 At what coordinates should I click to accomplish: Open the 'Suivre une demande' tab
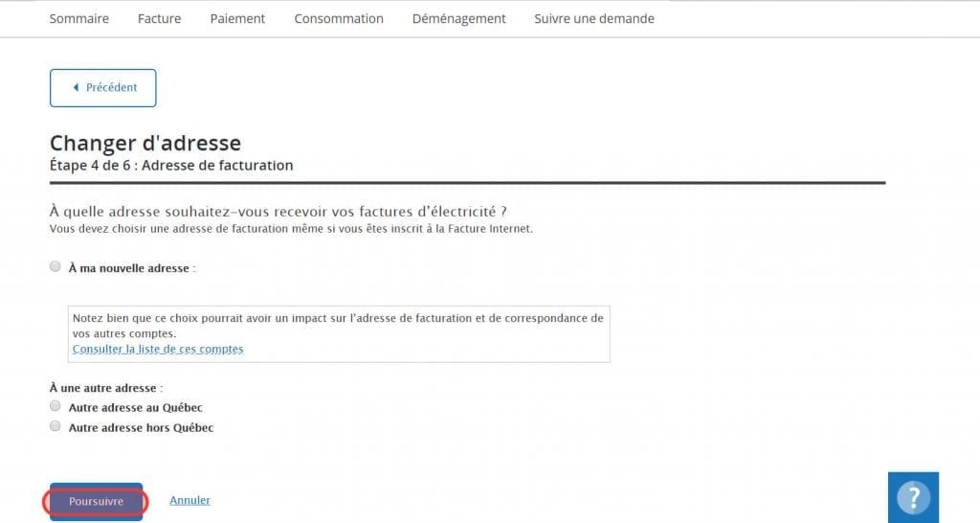tap(594, 19)
